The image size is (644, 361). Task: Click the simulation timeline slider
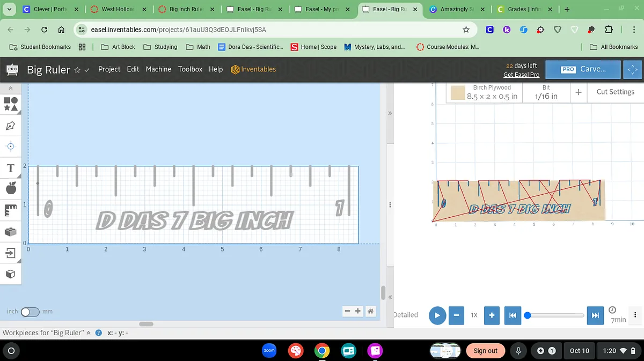pos(555,315)
